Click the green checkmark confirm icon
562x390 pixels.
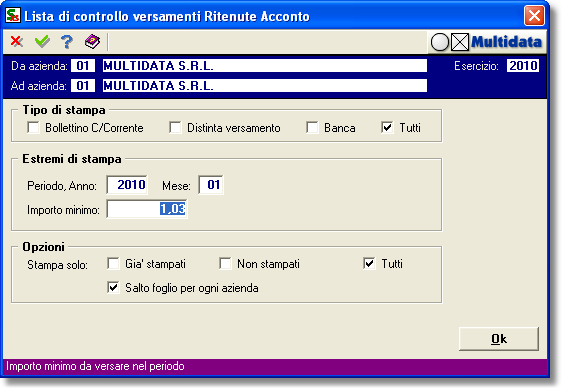[42, 42]
